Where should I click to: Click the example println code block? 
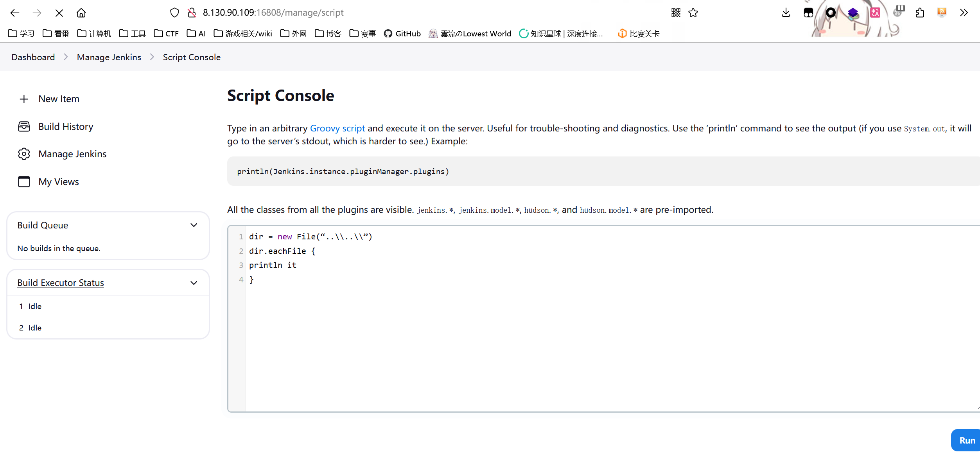coord(603,171)
